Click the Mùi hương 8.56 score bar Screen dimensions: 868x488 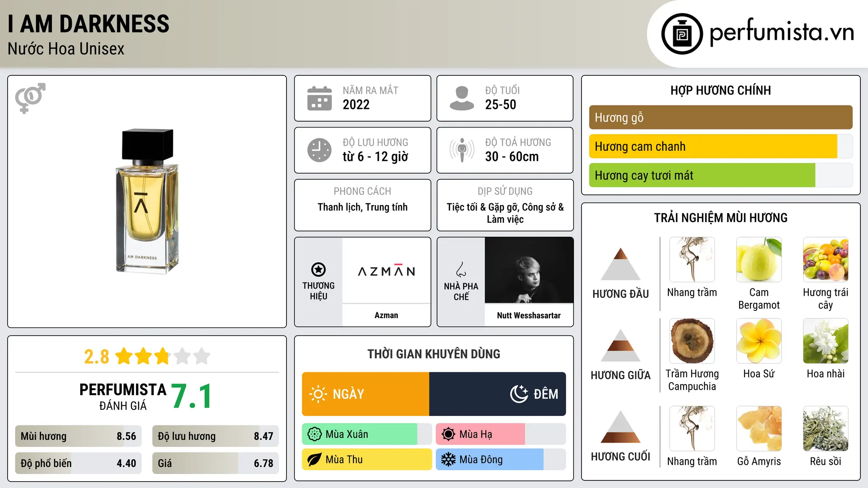[x=78, y=436]
